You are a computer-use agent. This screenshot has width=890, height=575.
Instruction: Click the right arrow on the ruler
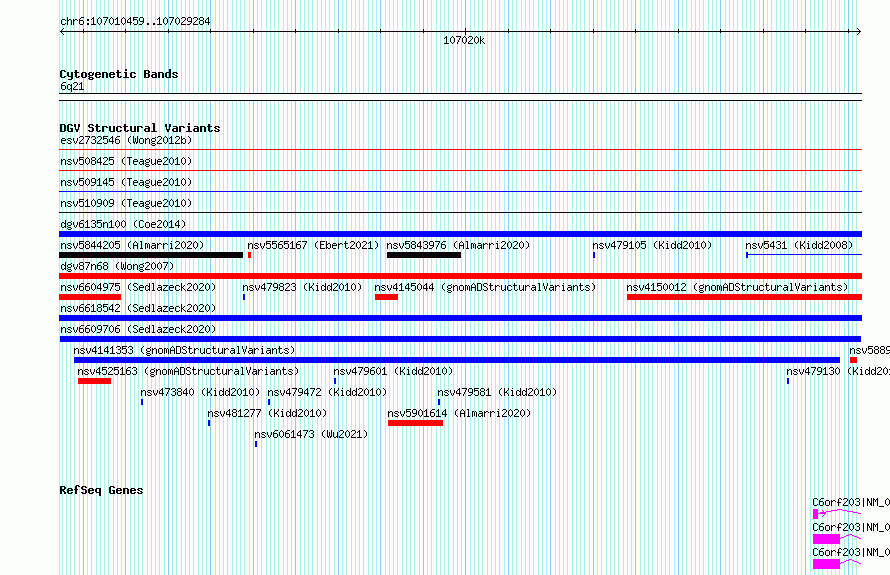(858, 31)
